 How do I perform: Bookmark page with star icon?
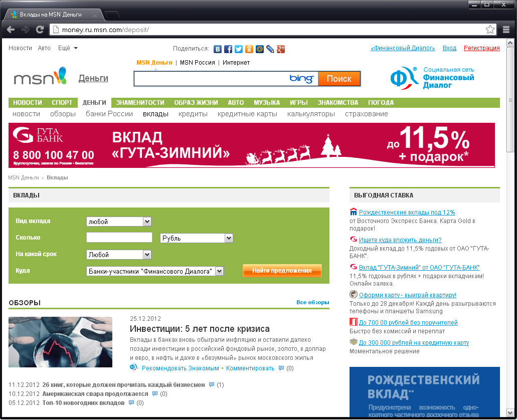click(490, 30)
